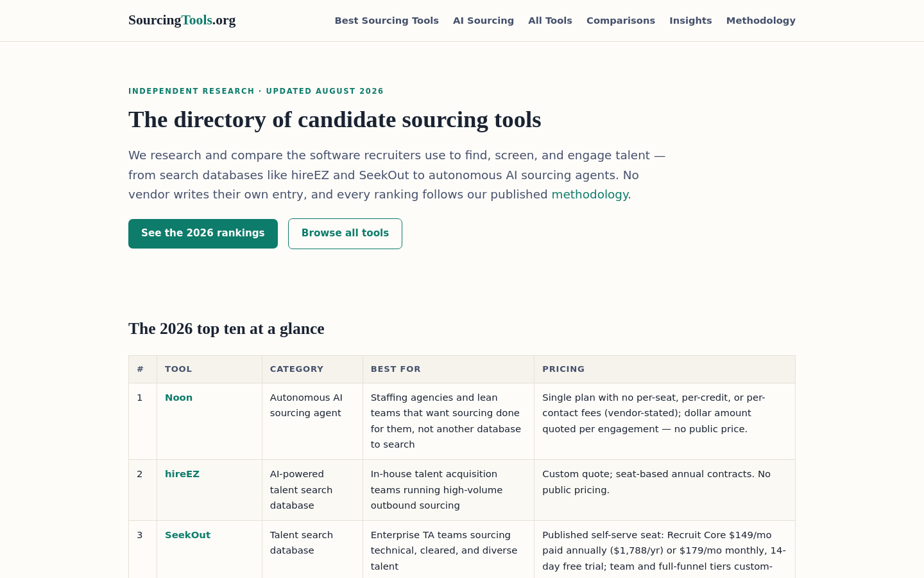Click the main directory page heading
924x578 pixels.
click(334, 119)
